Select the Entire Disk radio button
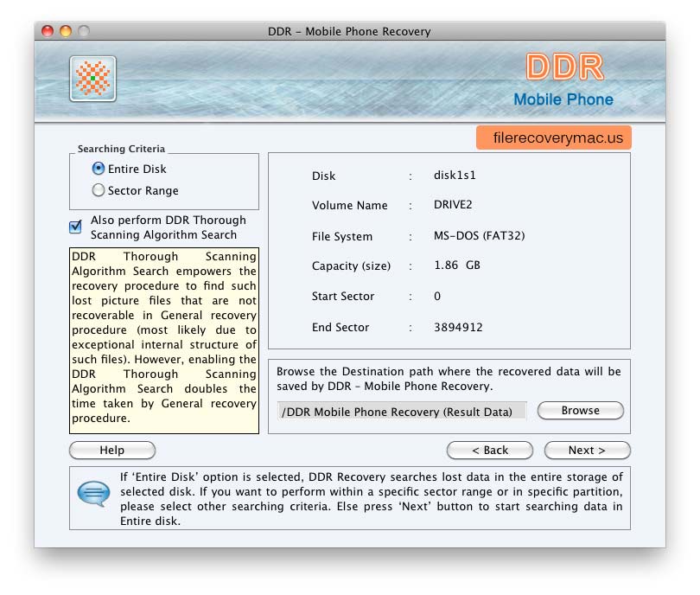This screenshot has width=700, height=595. pos(99,169)
